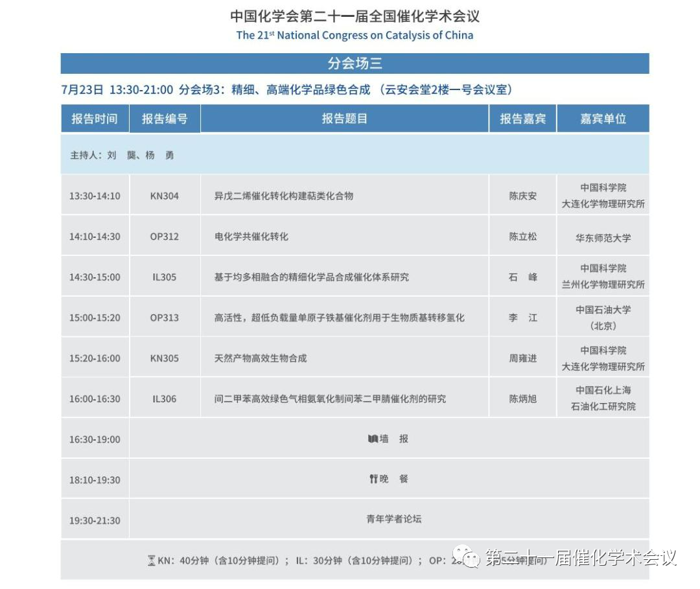Click the title on 间二甲苯 氨氧化
700x589 pixels.
[x=330, y=399]
